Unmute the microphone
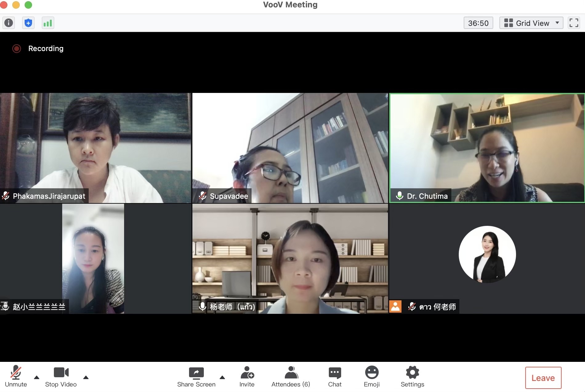 (16, 377)
